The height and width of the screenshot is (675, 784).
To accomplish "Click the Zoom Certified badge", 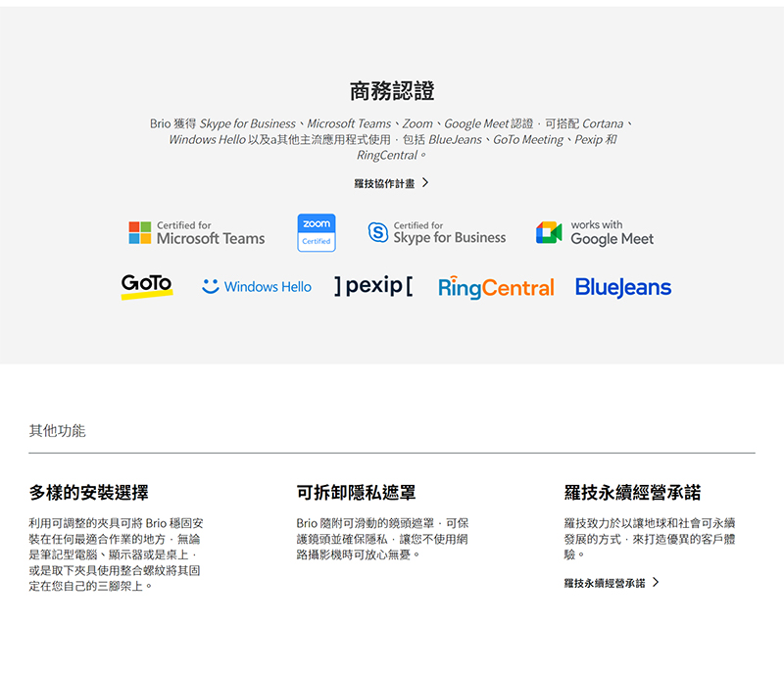I will tap(317, 233).
